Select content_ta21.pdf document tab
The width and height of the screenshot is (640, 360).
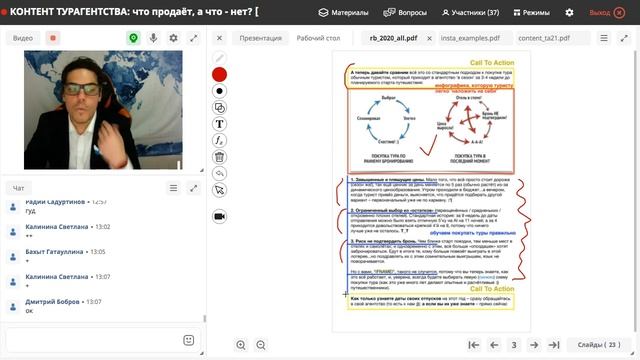tap(544, 38)
